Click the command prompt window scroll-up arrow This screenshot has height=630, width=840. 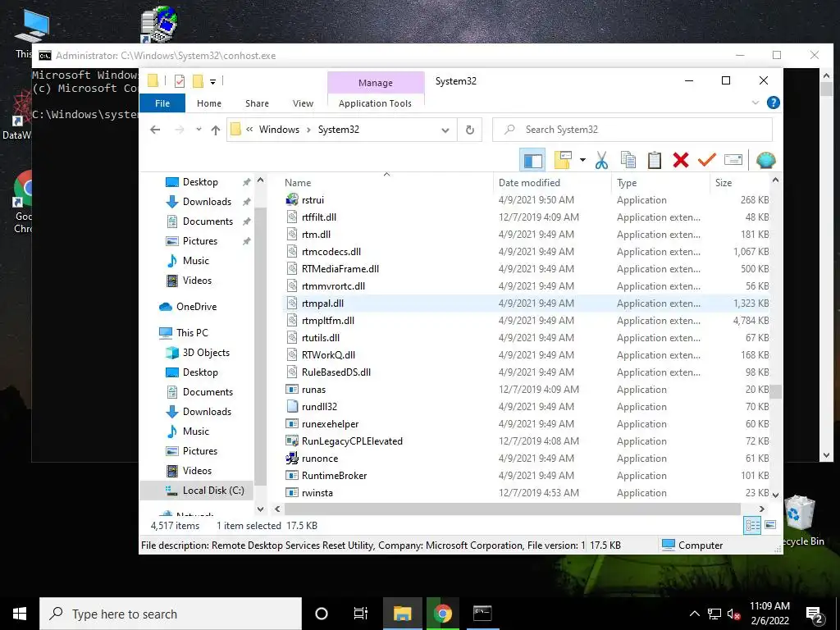pos(826,76)
